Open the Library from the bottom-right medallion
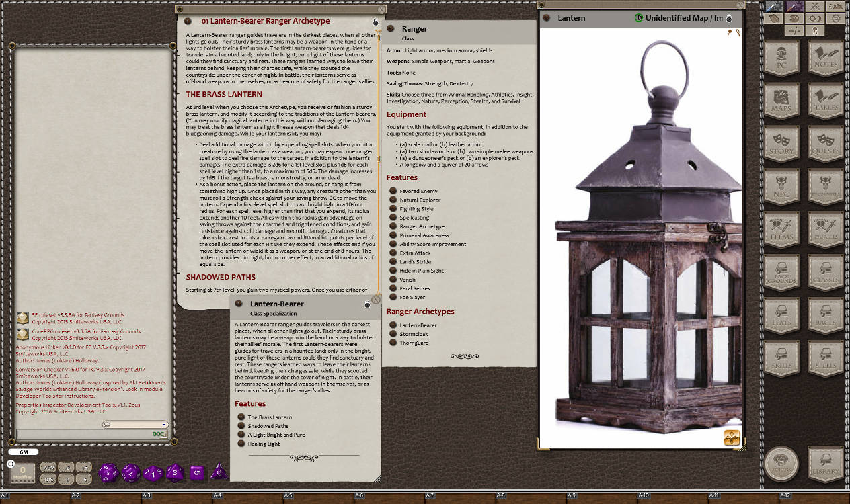Screen dimensions: 850x504 click(825, 462)
